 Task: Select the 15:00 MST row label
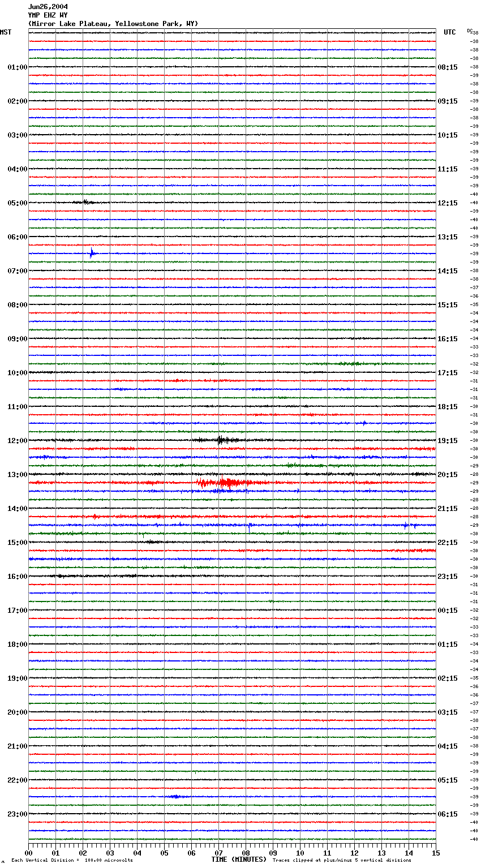(x=18, y=543)
